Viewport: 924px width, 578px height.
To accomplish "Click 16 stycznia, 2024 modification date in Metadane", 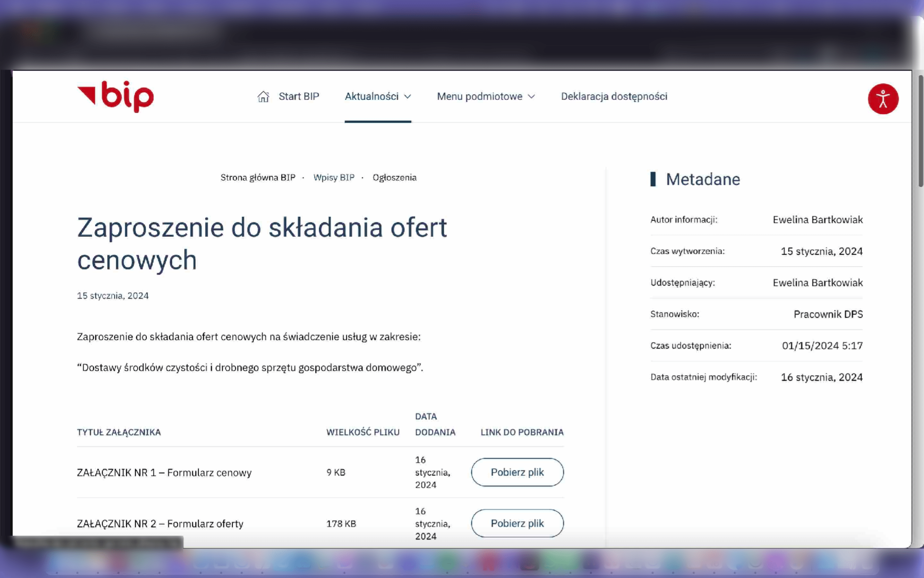I will click(822, 377).
